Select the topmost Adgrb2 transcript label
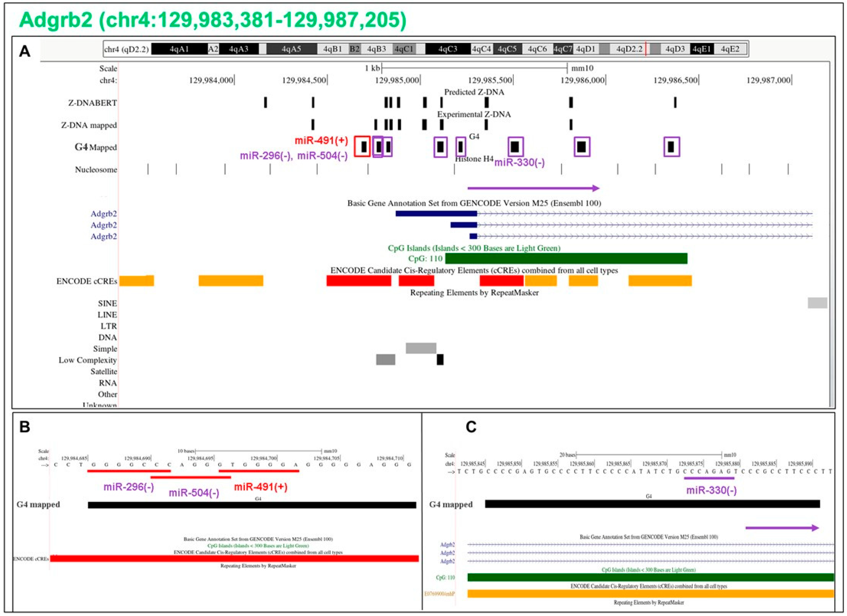The width and height of the screenshot is (847, 616). pyautogui.click(x=103, y=214)
